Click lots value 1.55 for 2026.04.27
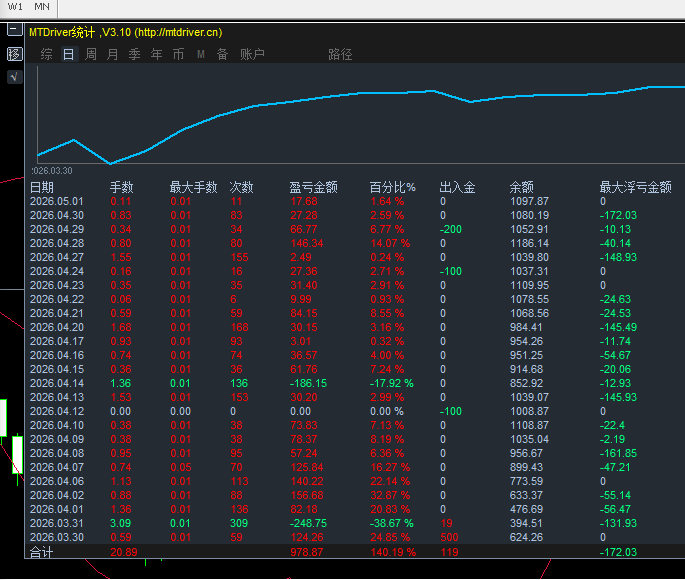Image resolution: width=685 pixels, height=580 pixels. (121, 257)
